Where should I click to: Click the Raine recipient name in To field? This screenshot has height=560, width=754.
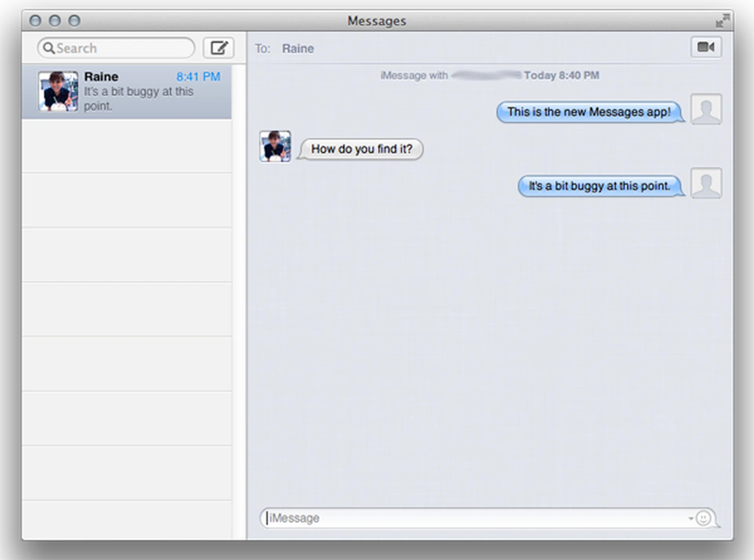coord(298,49)
